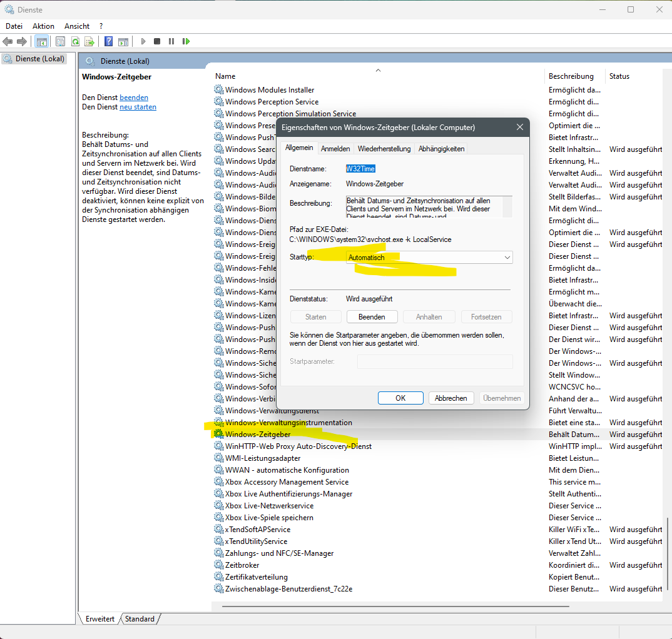Click the Dienste (Lokal) header gear icon

(90, 61)
